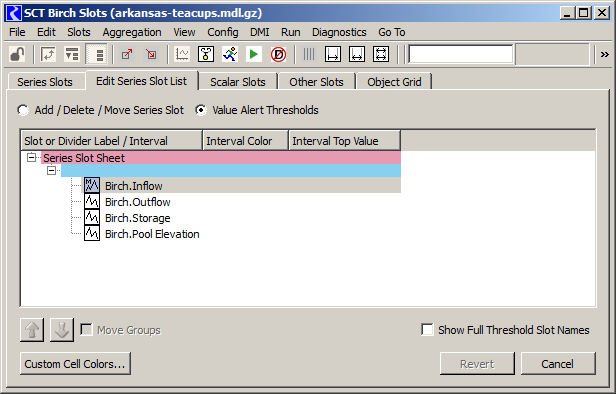Click the empty toolbar text field
The width and height of the screenshot is (616, 394).
pos(460,54)
